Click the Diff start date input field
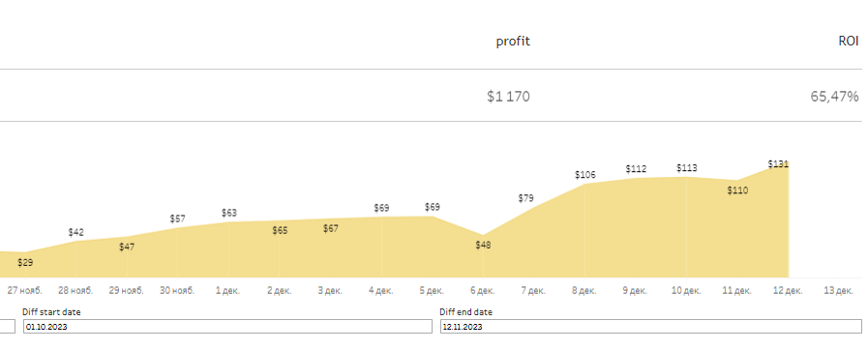868x350 pixels. (x=227, y=327)
